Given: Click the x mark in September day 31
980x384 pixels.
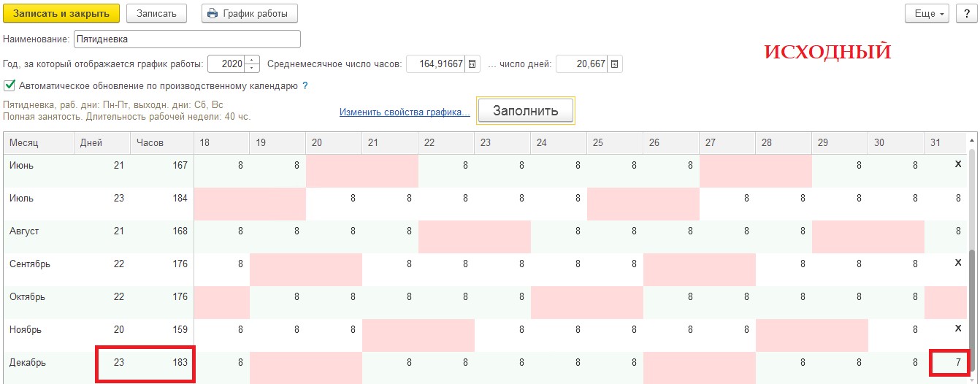Looking at the screenshot, I should [958, 263].
